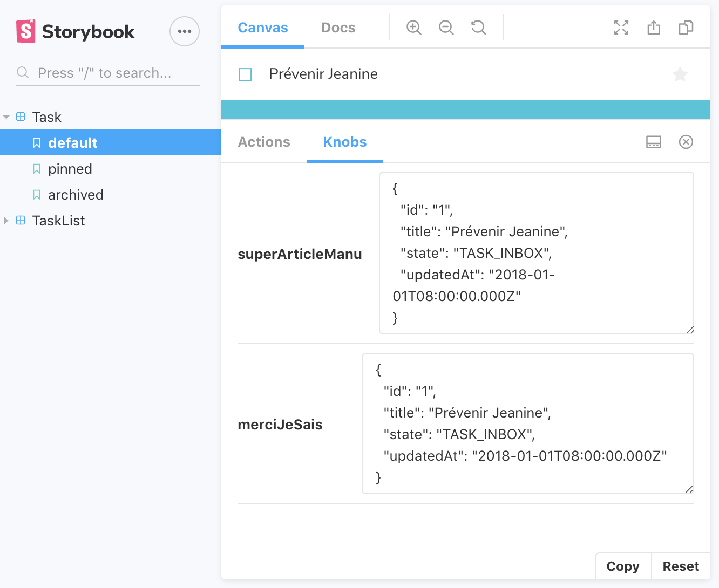Hide the addons panel with the X icon
719x588 pixels.
click(686, 142)
